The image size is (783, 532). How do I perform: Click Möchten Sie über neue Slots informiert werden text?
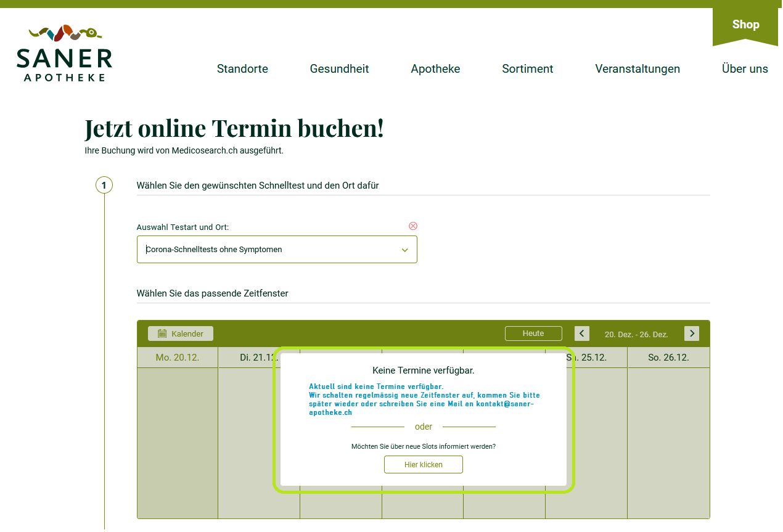[x=424, y=446]
